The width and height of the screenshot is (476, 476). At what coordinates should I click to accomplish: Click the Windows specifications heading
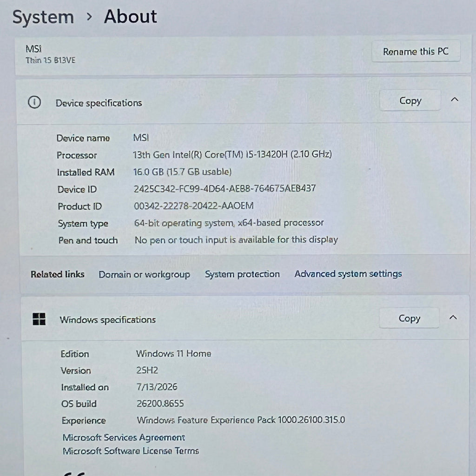point(108,320)
